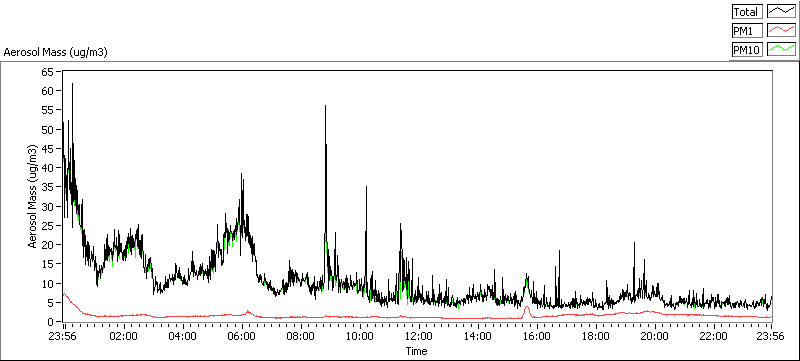
Task: Click the 65 y-axis tick value
Action: (x=48, y=71)
